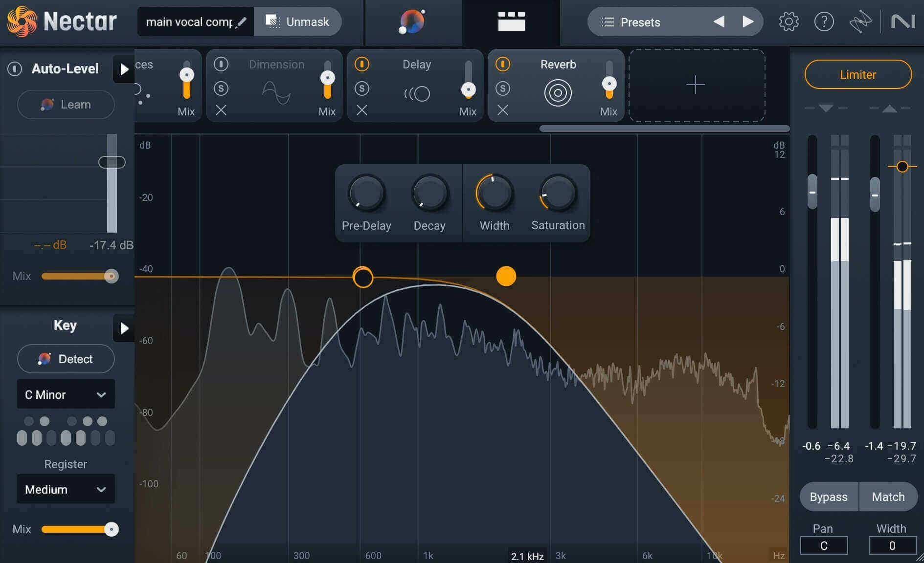Click the Delay Mix slider handle
The height and width of the screenshot is (563, 924).
pos(468,89)
